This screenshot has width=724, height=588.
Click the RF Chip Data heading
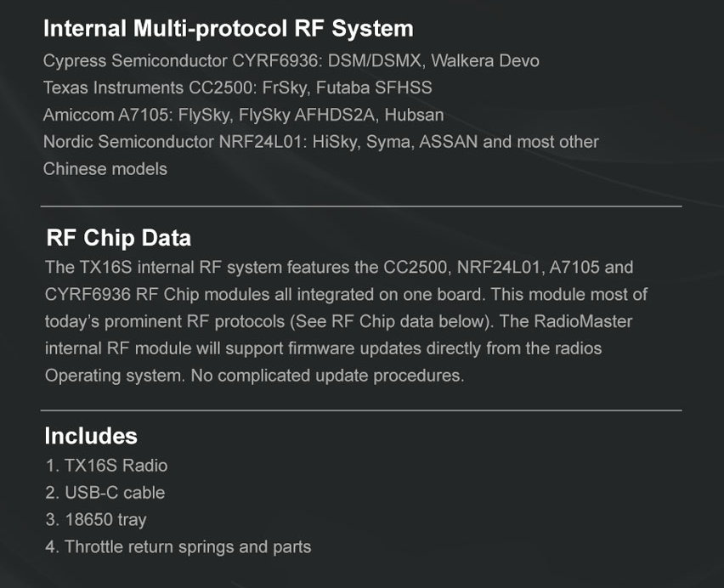[118, 238]
